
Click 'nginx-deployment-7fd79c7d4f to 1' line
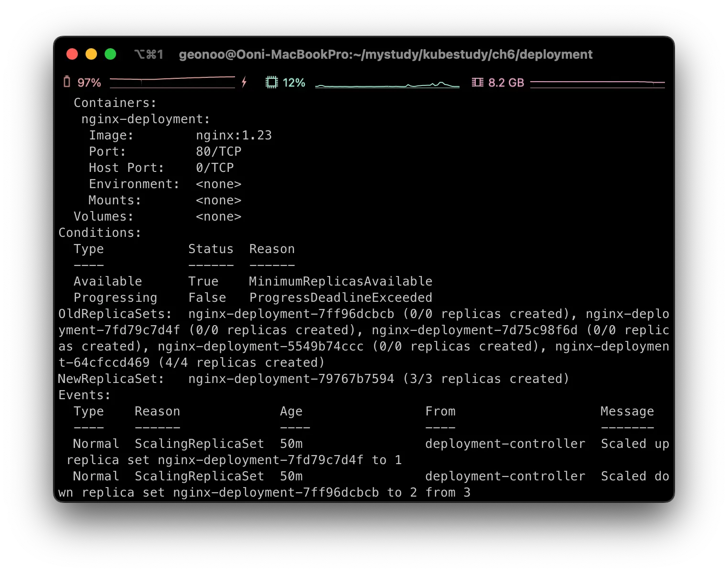pyautogui.click(x=279, y=460)
